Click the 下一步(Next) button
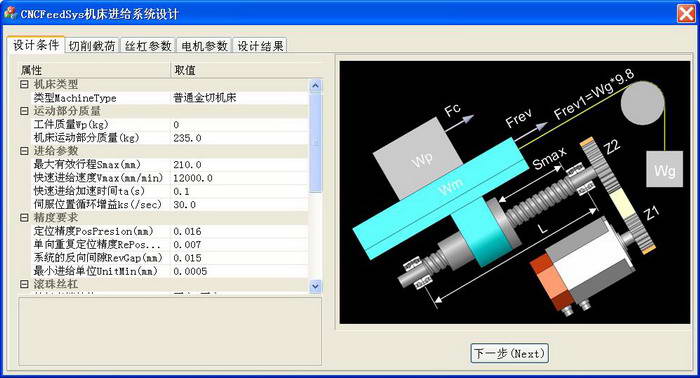Viewport: 700px width, 378px height. [x=509, y=353]
